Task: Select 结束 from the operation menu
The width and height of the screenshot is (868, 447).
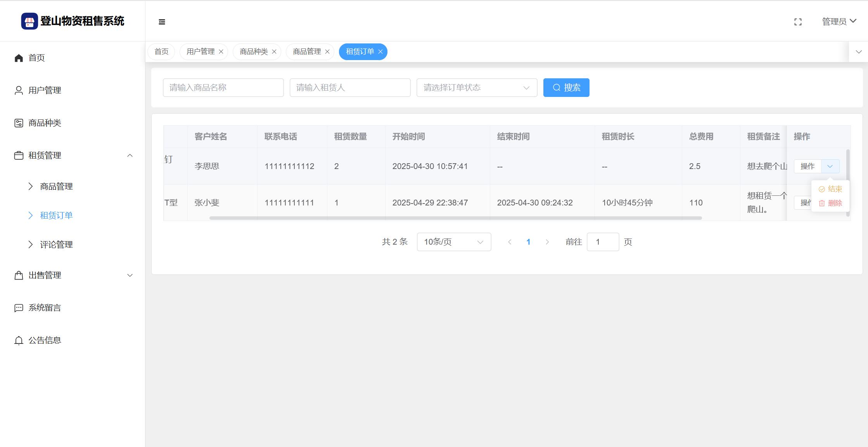Action: click(x=830, y=189)
